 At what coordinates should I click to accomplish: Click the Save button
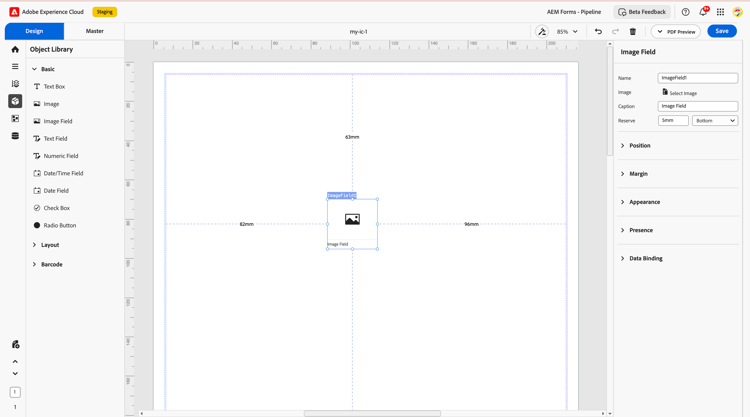click(722, 31)
